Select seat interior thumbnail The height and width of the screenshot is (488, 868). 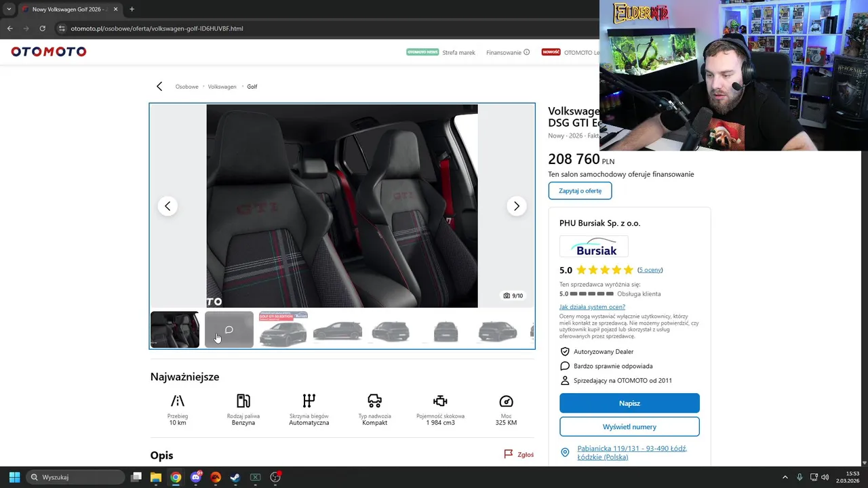click(175, 329)
